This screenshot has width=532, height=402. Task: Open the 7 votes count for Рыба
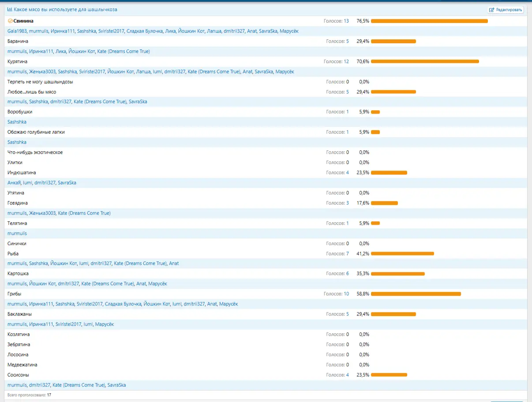point(348,253)
